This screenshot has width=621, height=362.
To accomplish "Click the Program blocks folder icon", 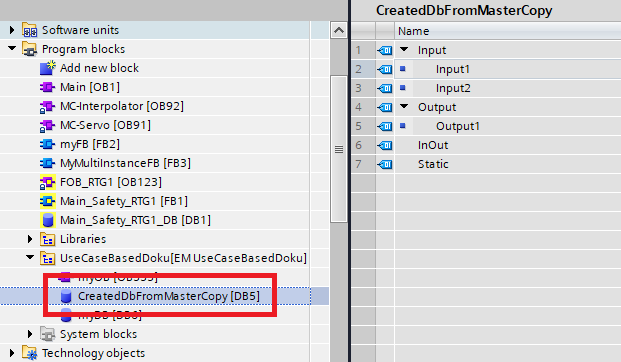I will point(30,49).
